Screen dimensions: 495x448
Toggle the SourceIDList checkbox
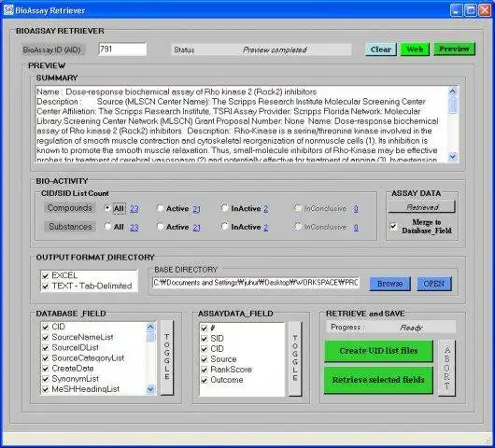tap(46, 348)
